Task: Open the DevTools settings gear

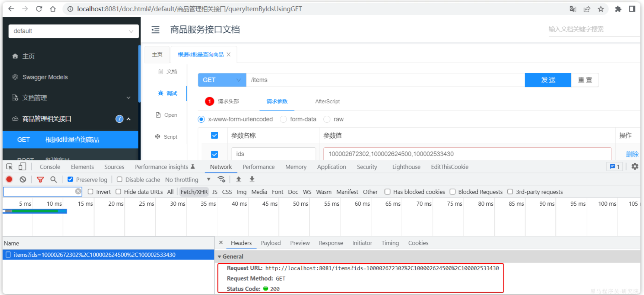Action: tap(635, 166)
